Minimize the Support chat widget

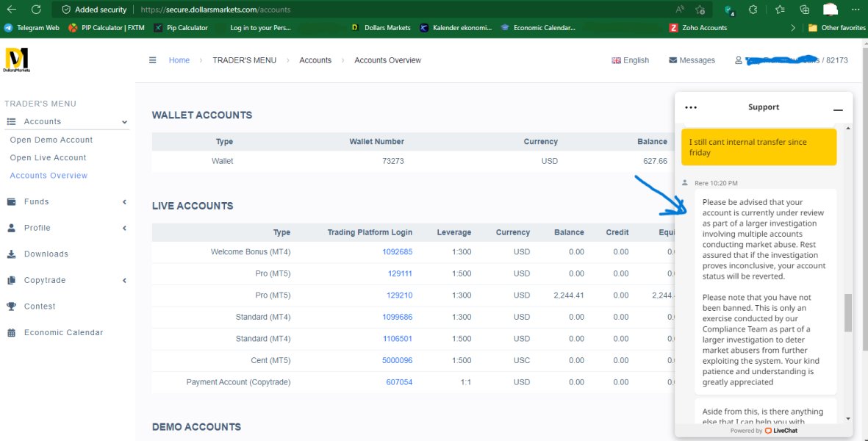837,109
